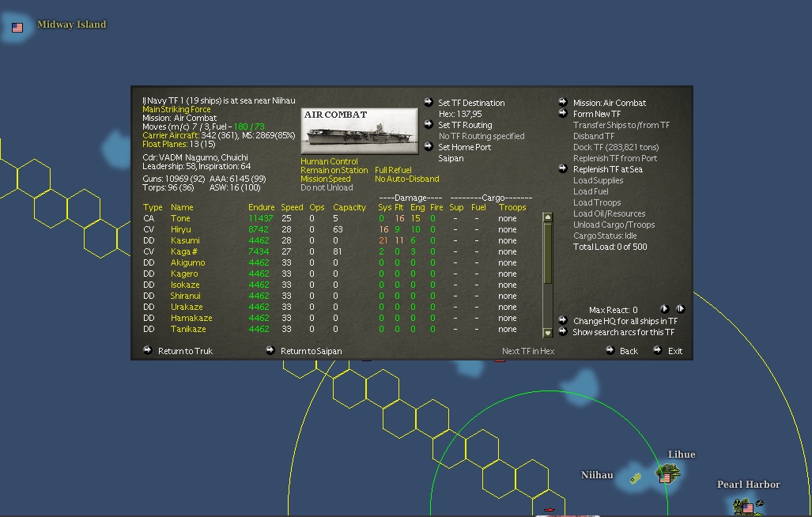
Task: Toggle the Remain on Station setting
Action: coord(334,170)
